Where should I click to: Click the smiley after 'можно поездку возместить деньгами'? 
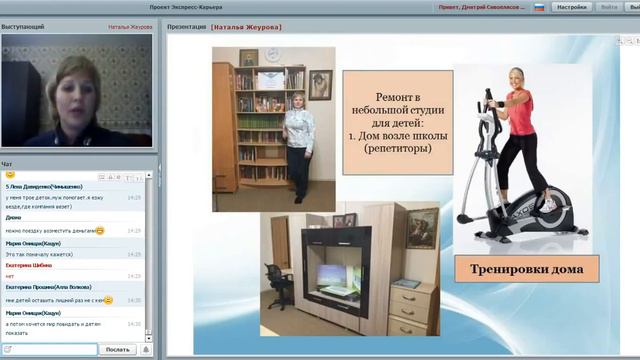coord(100,231)
